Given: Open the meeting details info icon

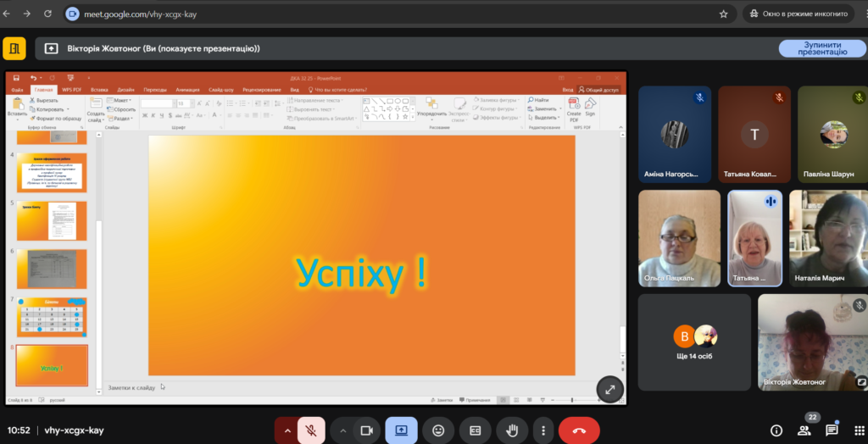Looking at the screenshot, I should 776,430.
